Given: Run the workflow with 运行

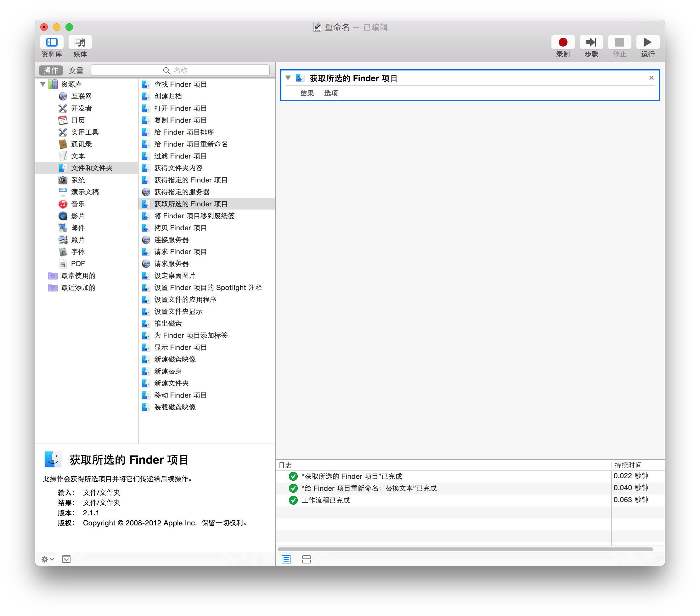Looking at the screenshot, I should click(648, 42).
